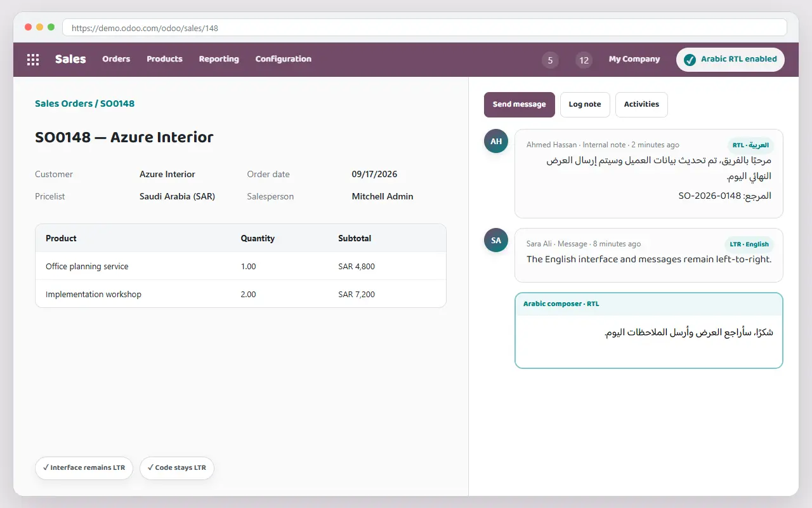Click the Product column header
Image resolution: width=812 pixels, height=508 pixels.
tap(61, 239)
